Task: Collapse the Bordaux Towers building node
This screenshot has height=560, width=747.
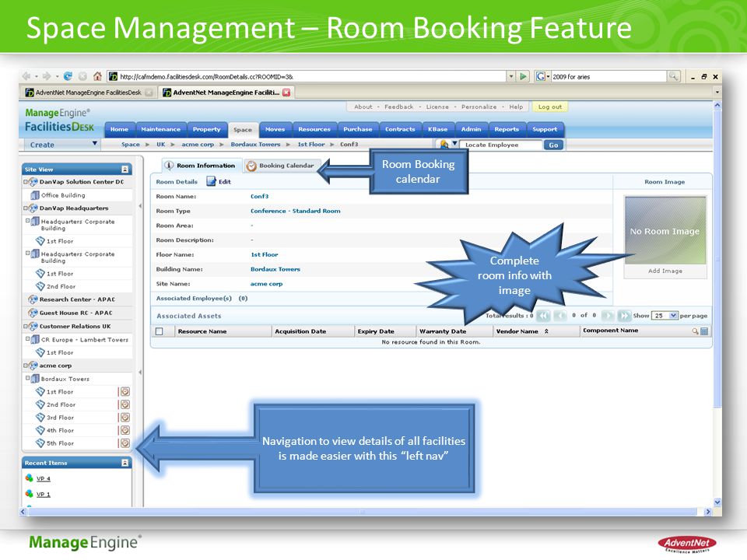Action: click(28, 378)
